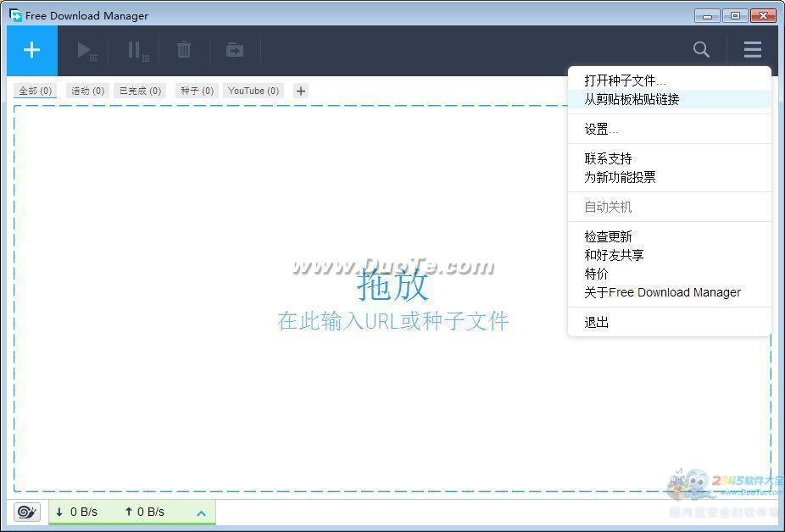Choose 从剪贴板粘贴链接 menu entry
Viewport: 785px width, 532px height.
pos(632,99)
